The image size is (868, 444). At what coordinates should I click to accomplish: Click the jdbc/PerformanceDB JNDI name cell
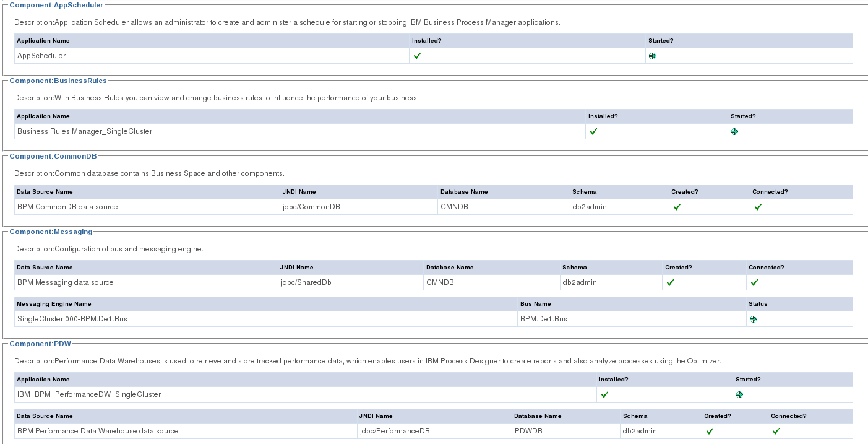(x=434, y=431)
